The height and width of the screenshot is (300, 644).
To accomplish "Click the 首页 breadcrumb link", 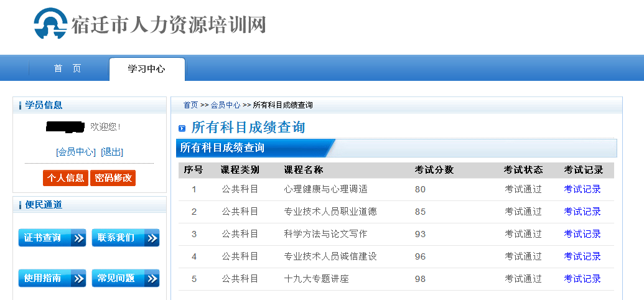I will tap(190, 105).
